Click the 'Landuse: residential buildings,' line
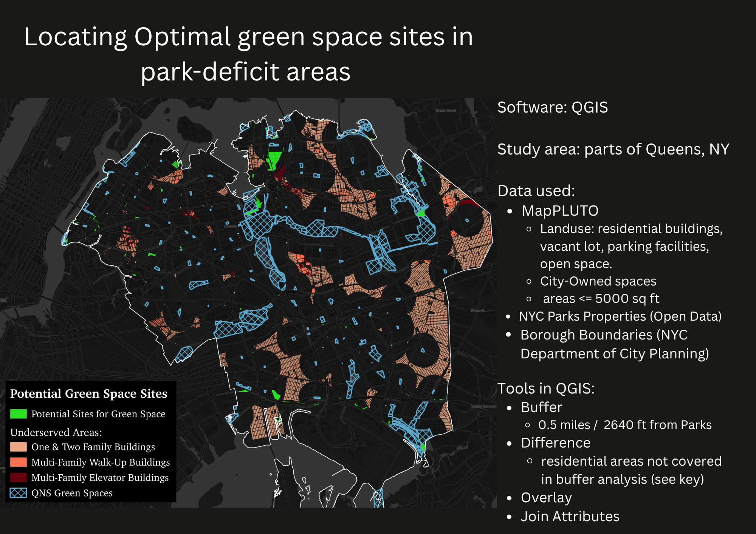 [x=631, y=229]
